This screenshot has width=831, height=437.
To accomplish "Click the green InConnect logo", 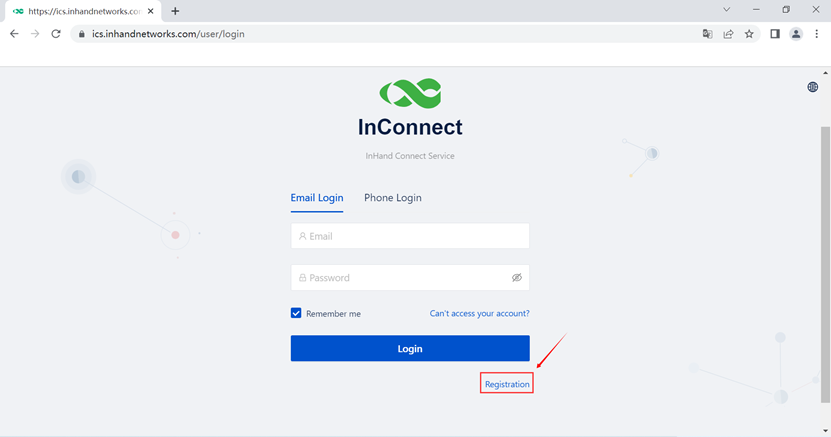I will pyautogui.click(x=410, y=94).
